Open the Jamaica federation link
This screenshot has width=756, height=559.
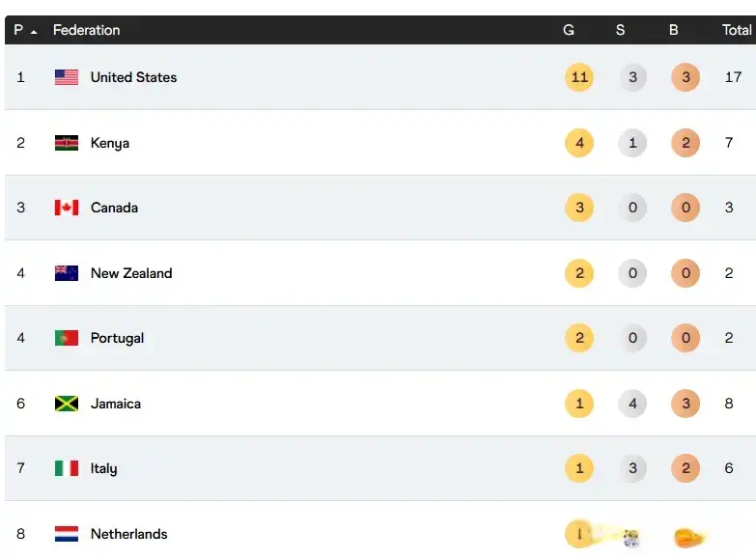(116, 404)
